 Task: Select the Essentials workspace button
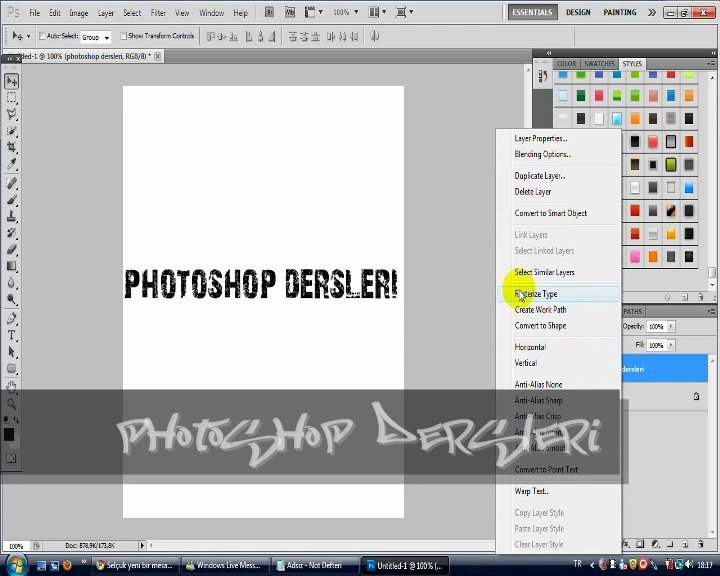pos(532,12)
